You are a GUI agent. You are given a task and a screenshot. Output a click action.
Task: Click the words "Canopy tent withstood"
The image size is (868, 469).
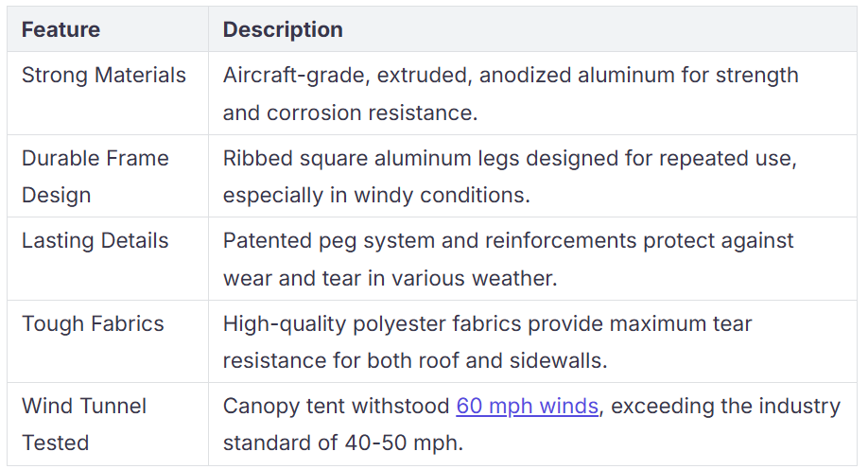(x=336, y=406)
